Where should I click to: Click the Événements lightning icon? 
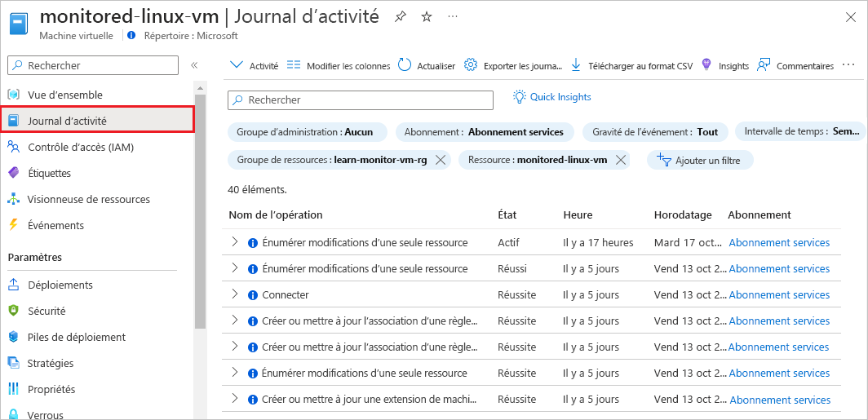[14, 225]
